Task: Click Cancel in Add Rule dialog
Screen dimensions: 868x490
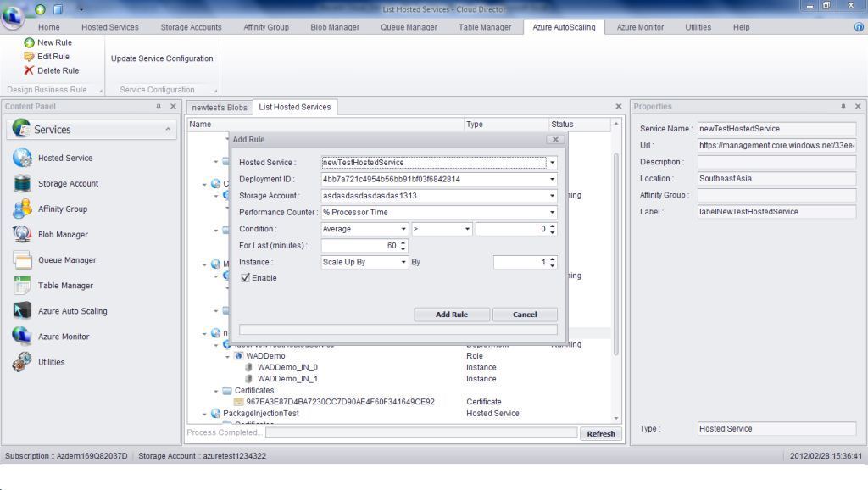Action: [x=525, y=315]
